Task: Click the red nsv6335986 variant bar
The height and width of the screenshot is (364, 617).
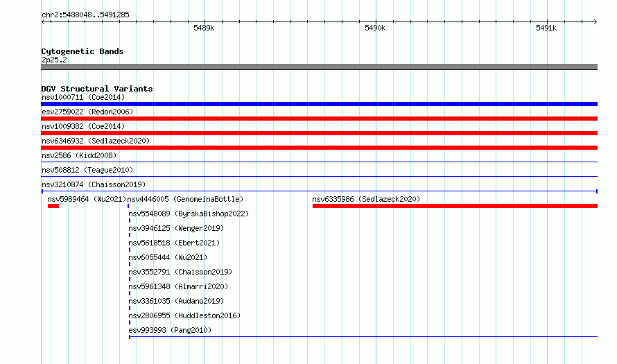Action: click(455, 206)
